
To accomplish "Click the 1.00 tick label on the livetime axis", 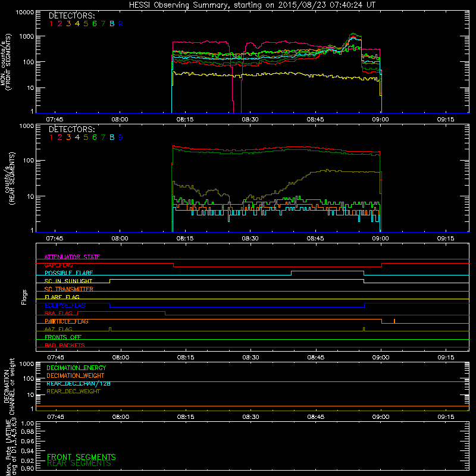I will [x=27, y=424].
